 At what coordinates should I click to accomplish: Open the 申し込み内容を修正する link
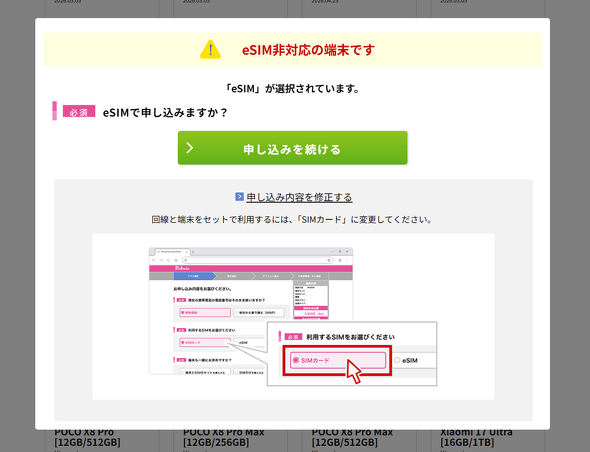tap(299, 197)
